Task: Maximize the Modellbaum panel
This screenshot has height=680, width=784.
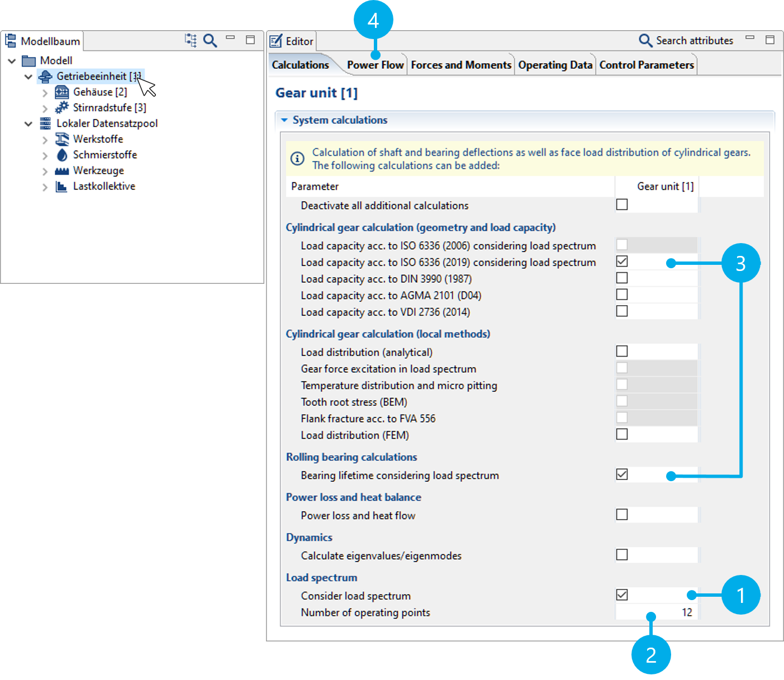Action: click(x=250, y=40)
